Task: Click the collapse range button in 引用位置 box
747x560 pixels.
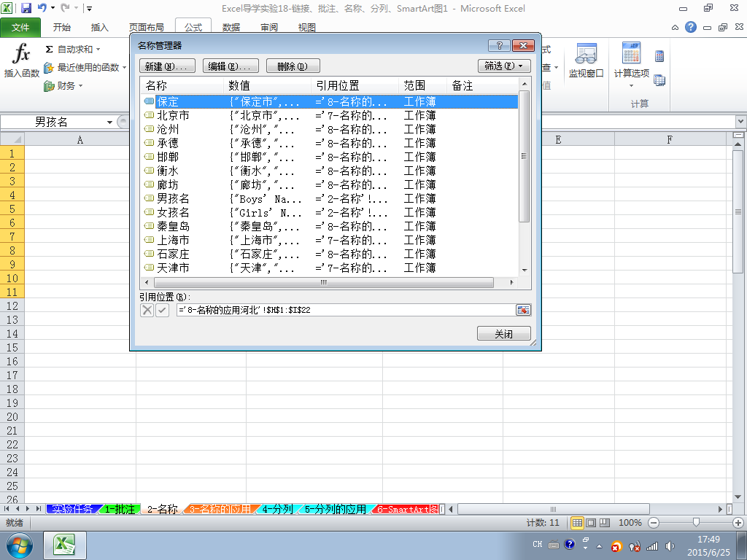Action: pyautogui.click(x=523, y=310)
